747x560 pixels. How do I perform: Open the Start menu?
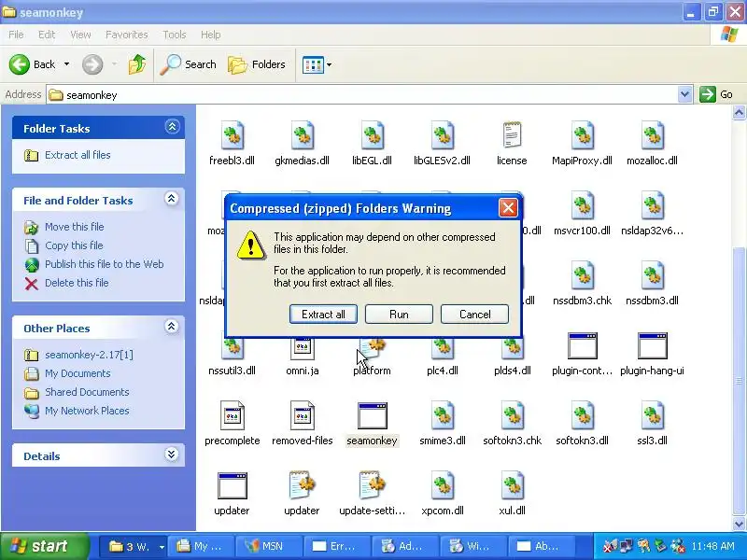[44, 546]
